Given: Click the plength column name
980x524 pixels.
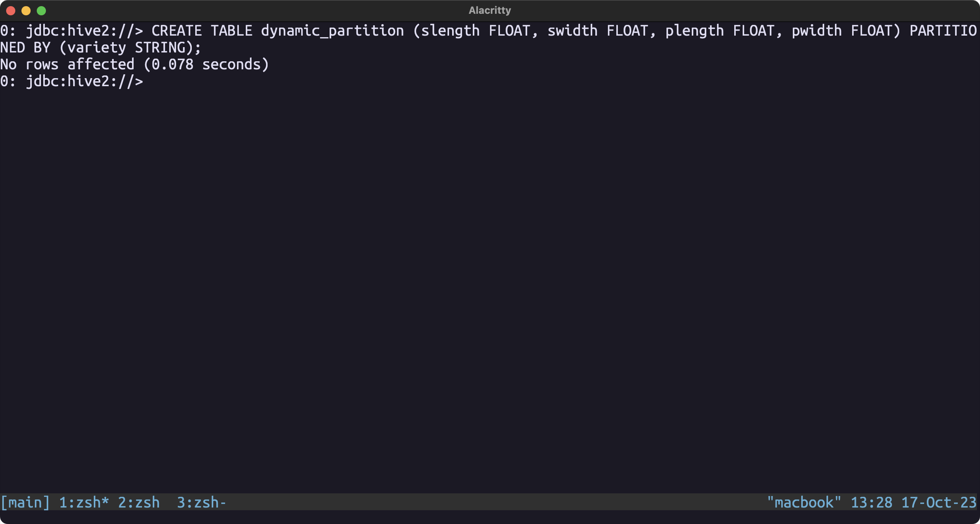Looking at the screenshot, I should click(695, 31).
